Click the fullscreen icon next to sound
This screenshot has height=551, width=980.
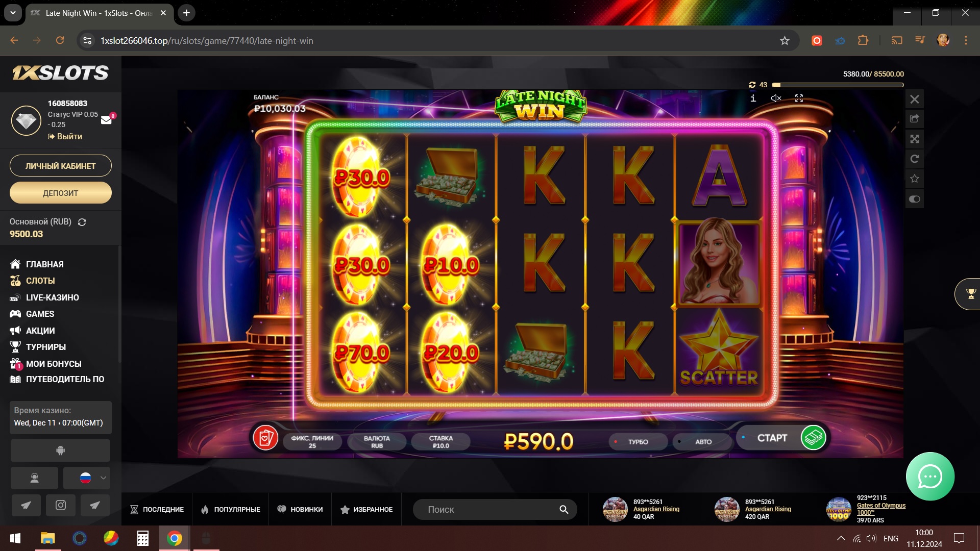(x=799, y=98)
